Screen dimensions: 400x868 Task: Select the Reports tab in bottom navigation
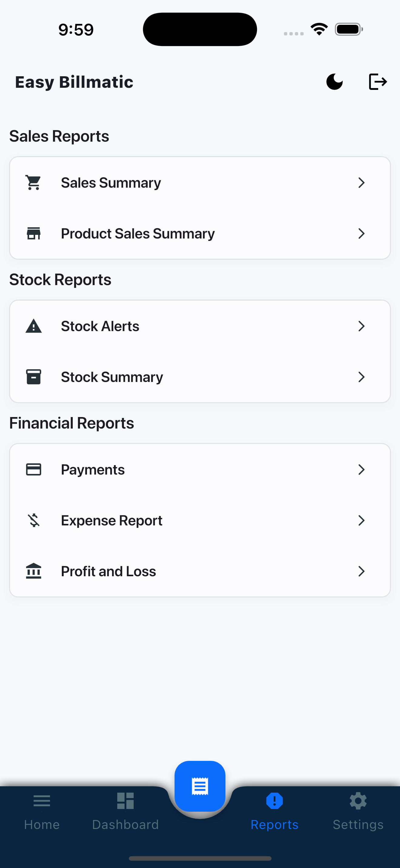pos(275,811)
